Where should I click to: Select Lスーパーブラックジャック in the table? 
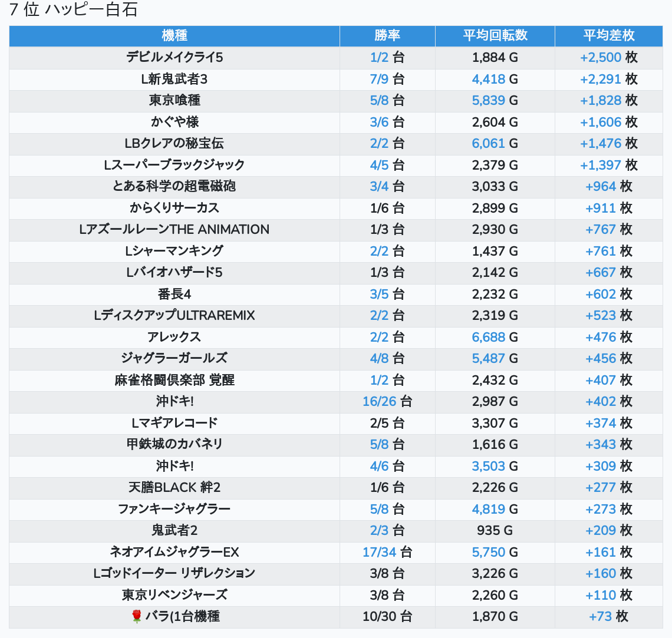click(174, 165)
